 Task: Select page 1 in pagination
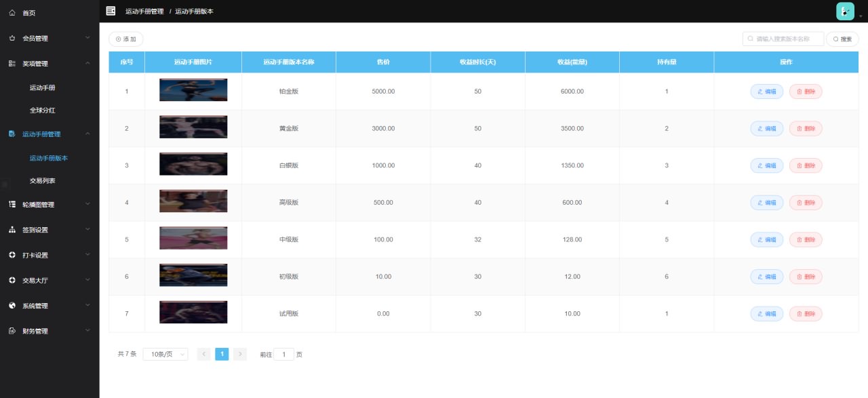click(222, 354)
